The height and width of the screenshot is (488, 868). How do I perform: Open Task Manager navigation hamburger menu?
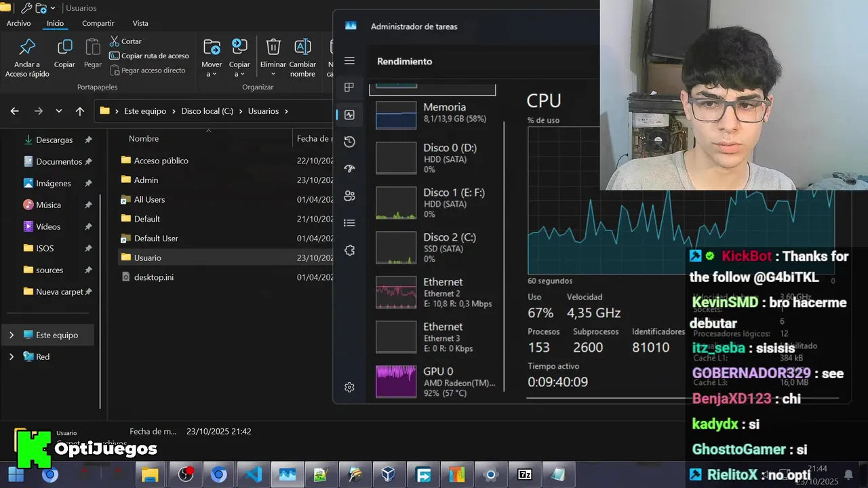tap(349, 61)
